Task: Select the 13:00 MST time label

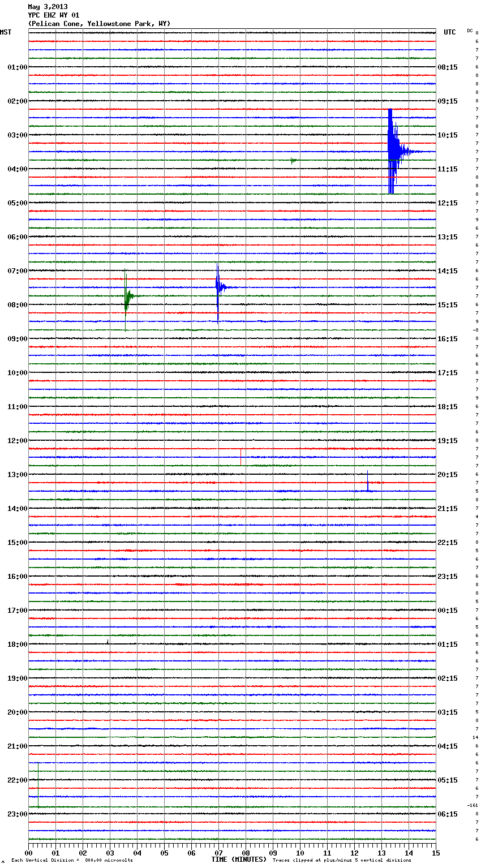Action: tap(18, 475)
